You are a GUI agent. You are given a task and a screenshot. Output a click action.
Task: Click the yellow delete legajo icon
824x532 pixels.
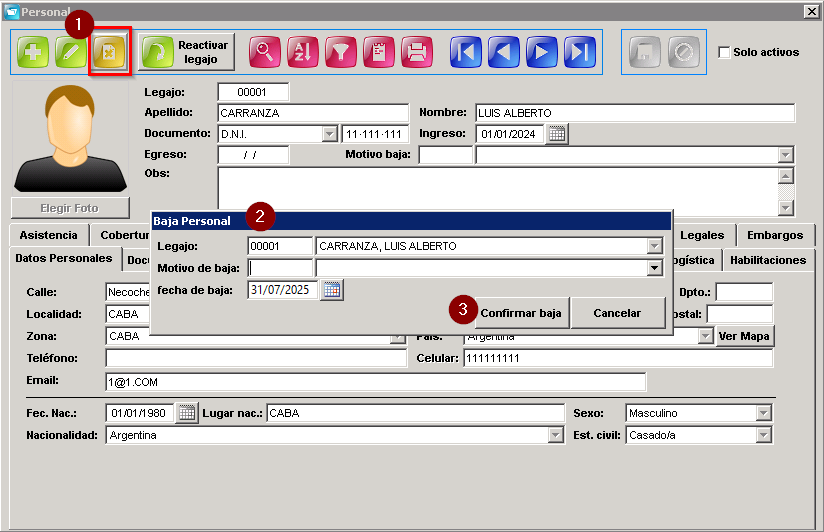[x=109, y=52]
